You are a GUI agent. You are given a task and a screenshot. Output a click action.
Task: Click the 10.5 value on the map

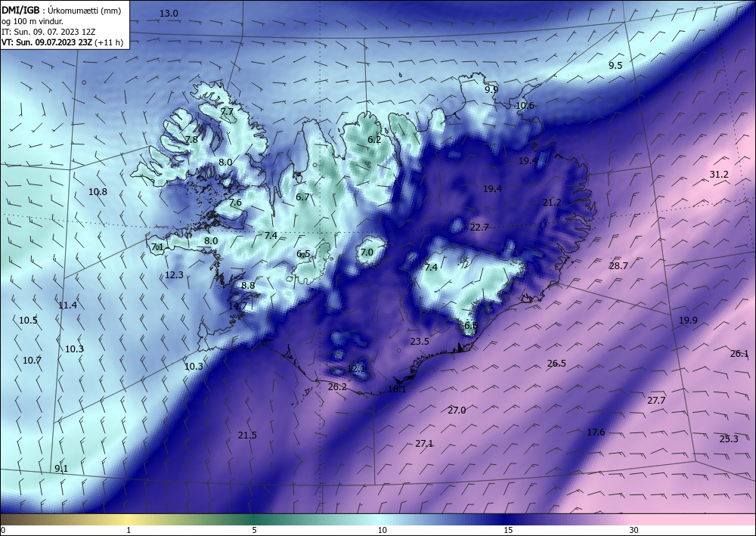click(29, 321)
